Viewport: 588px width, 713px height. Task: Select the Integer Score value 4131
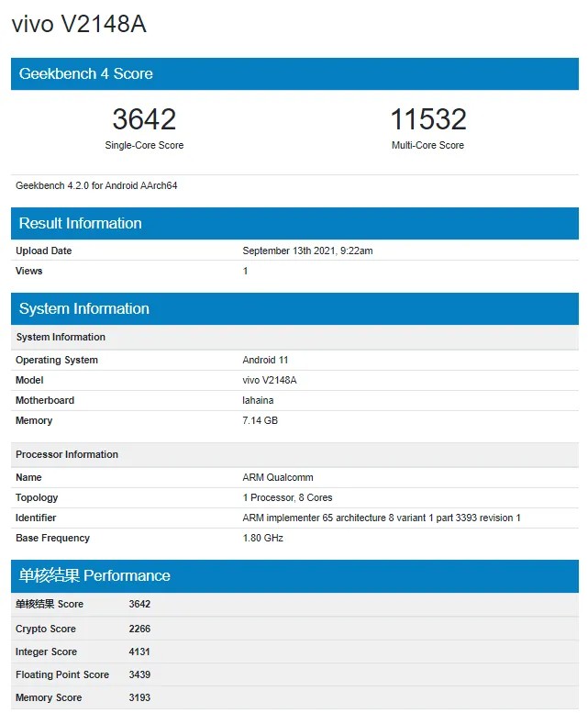[x=139, y=652]
